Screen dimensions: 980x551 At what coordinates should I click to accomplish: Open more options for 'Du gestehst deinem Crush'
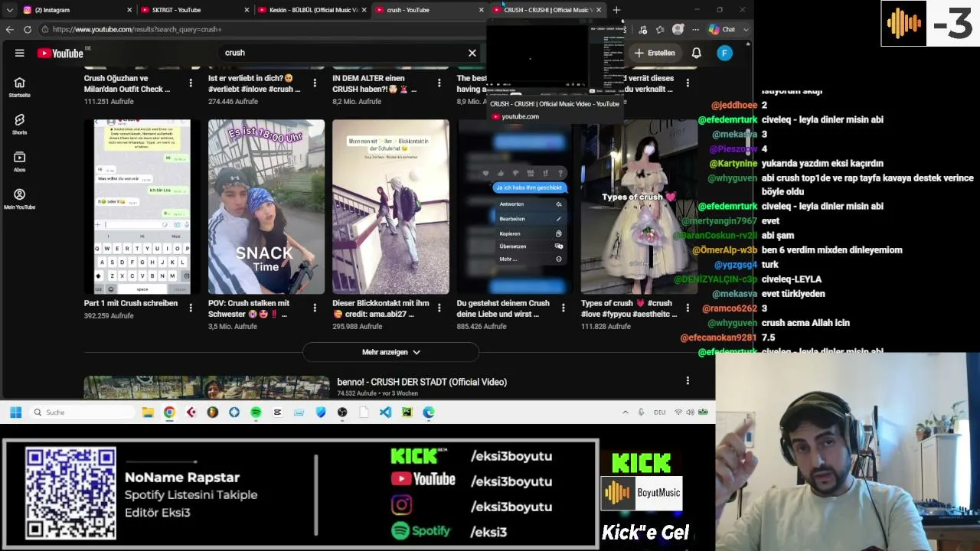click(x=563, y=308)
